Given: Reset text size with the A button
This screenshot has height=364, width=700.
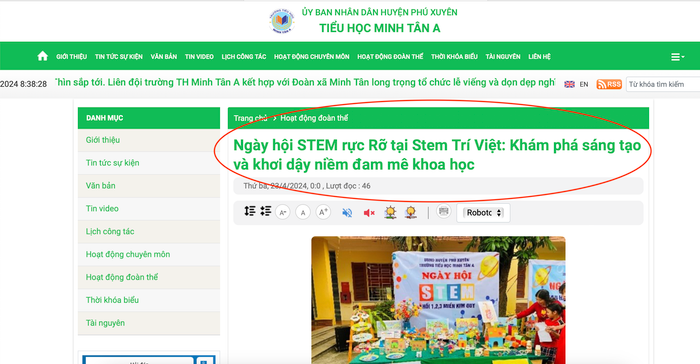Looking at the screenshot, I should tap(303, 212).
